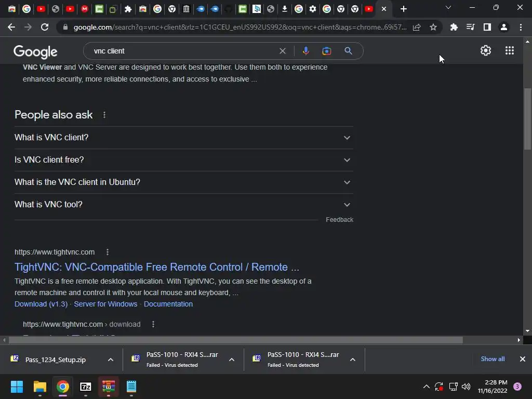This screenshot has height=399, width=532.
Task: Open Notepad from the taskbar
Action: tap(131, 387)
